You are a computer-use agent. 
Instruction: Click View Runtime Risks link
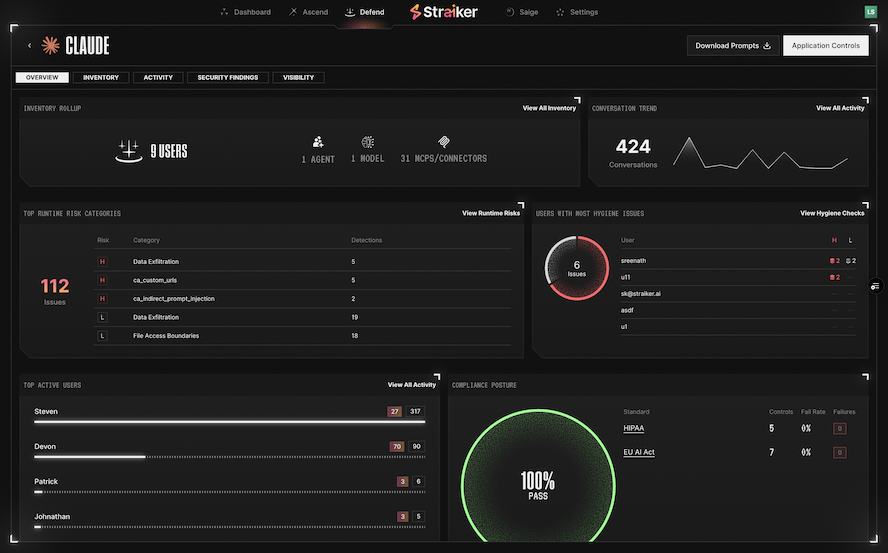coord(490,213)
